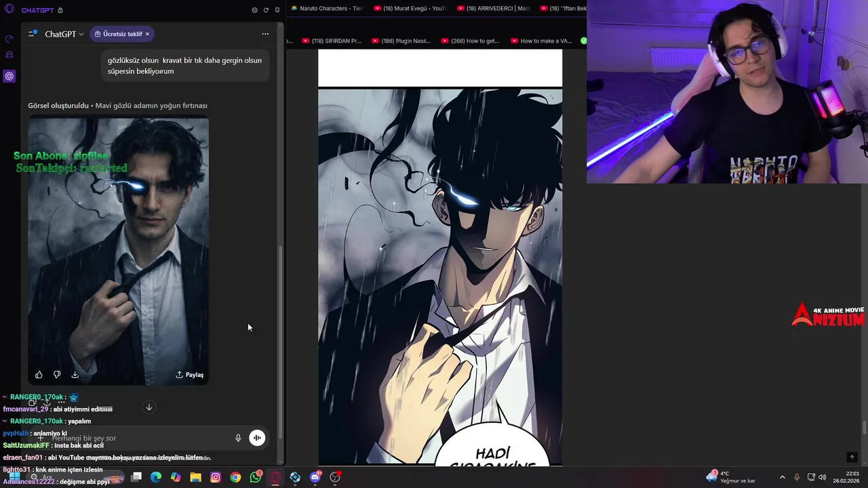Open the ChatGPT chat-list menu icon
The height and width of the screenshot is (488, 868).
[x=33, y=33]
